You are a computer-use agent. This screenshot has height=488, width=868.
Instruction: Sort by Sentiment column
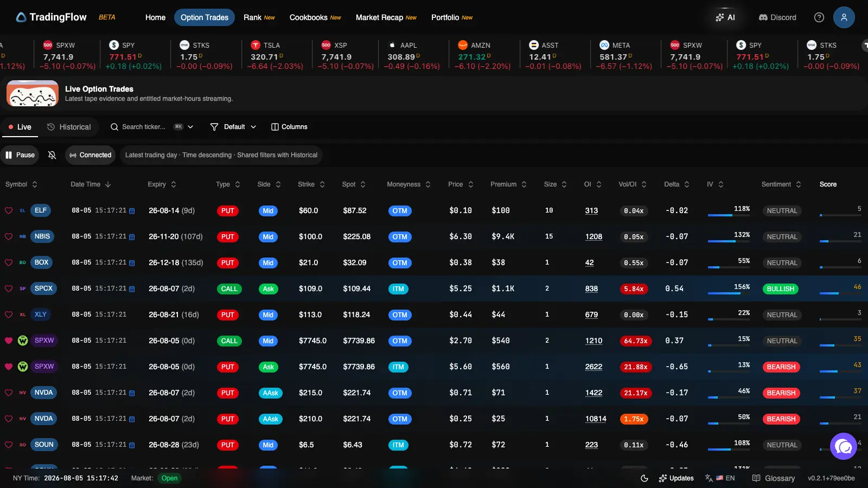781,184
